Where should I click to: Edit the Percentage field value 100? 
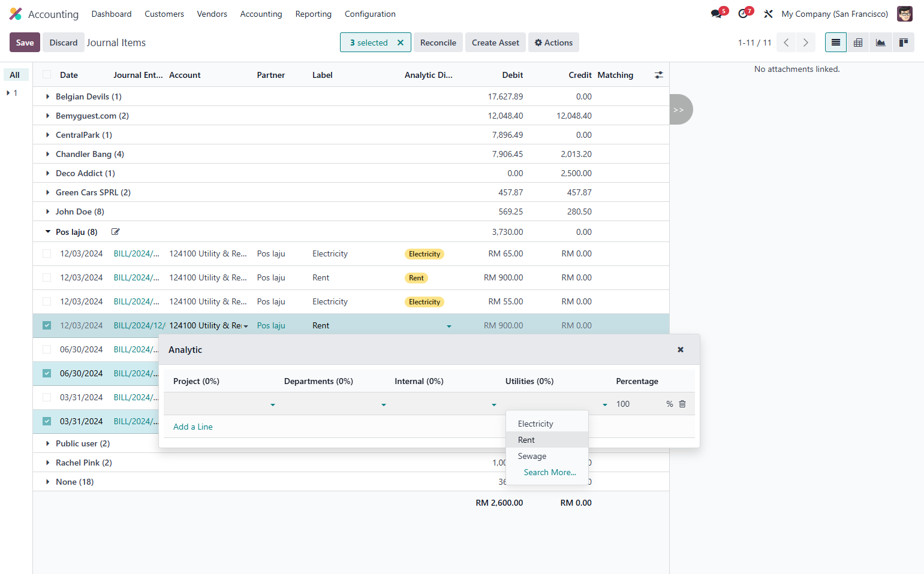pyautogui.click(x=638, y=404)
